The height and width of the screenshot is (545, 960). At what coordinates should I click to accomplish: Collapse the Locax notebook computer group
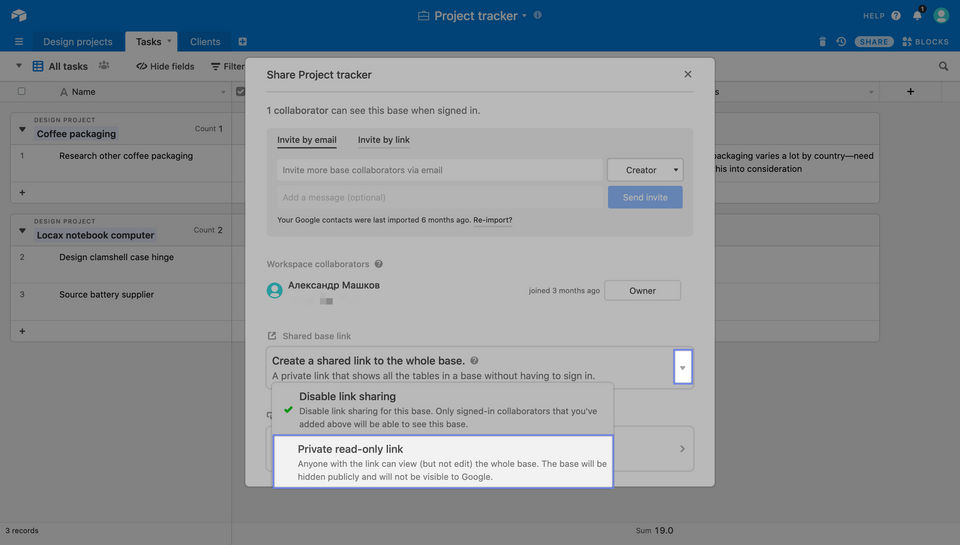[x=22, y=231]
